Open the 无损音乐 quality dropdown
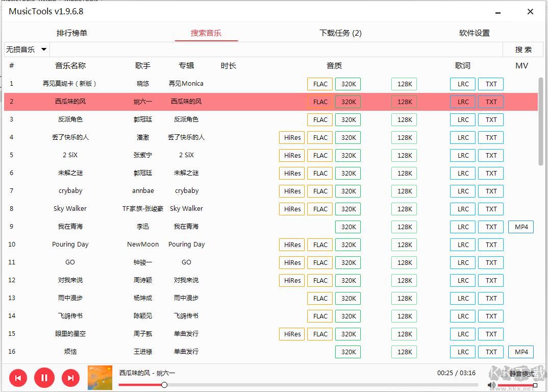548x392 pixels. (x=26, y=50)
